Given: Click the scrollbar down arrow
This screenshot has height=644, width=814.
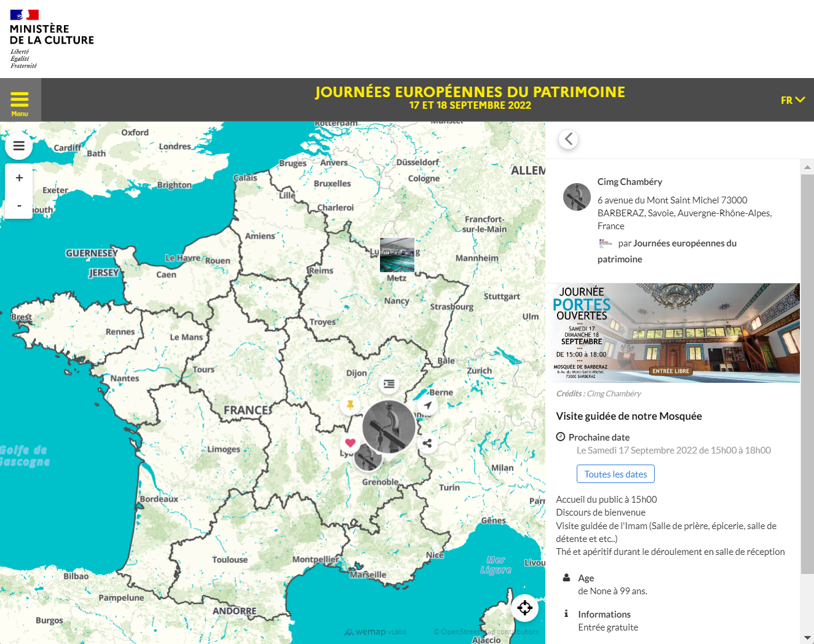Looking at the screenshot, I should click(x=807, y=638).
